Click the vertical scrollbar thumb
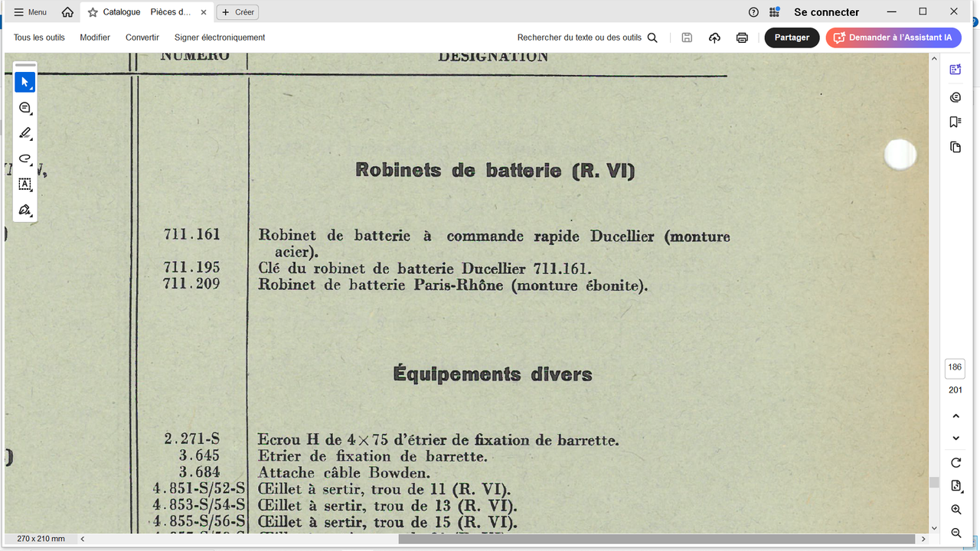The height and width of the screenshot is (551, 980). [934, 482]
